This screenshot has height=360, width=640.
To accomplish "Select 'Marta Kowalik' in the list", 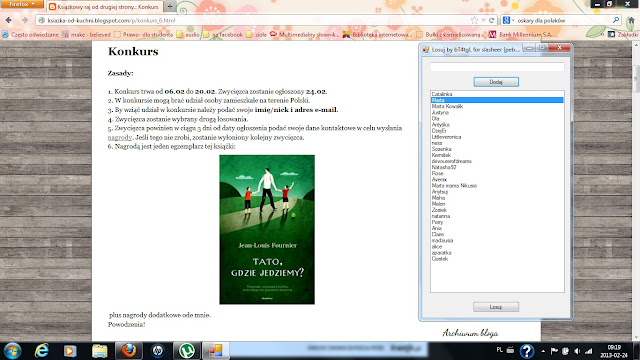I will tap(447, 106).
